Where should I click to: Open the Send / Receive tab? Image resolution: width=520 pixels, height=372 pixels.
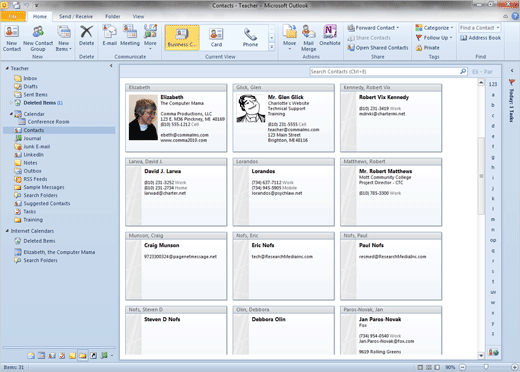coord(76,16)
